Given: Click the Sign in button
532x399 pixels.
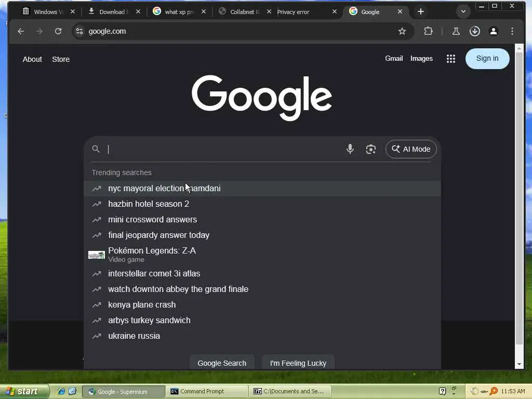Looking at the screenshot, I should 487,58.
